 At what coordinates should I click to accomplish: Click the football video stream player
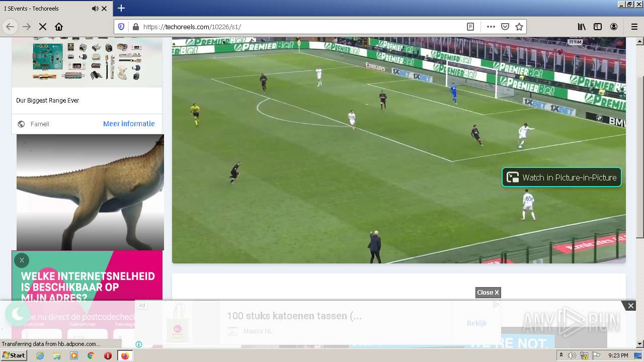tap(399, 150)
